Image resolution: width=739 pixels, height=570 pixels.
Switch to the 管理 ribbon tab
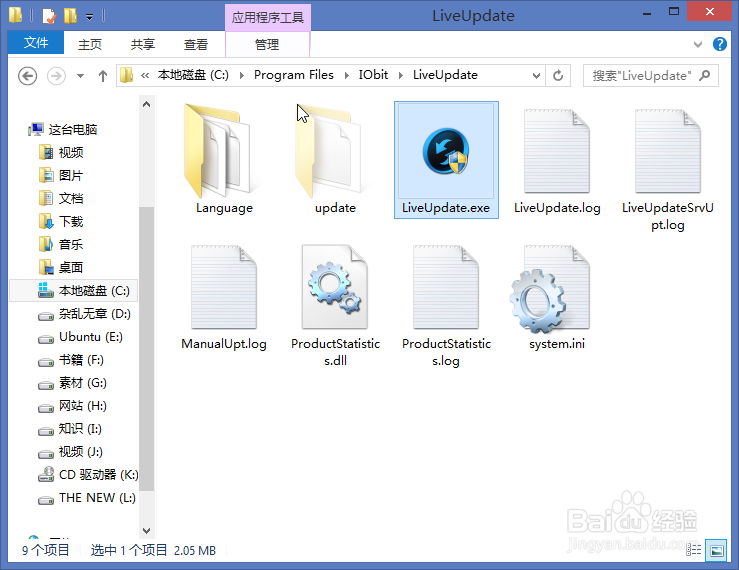pyautogui.click(x=267, y=44)
